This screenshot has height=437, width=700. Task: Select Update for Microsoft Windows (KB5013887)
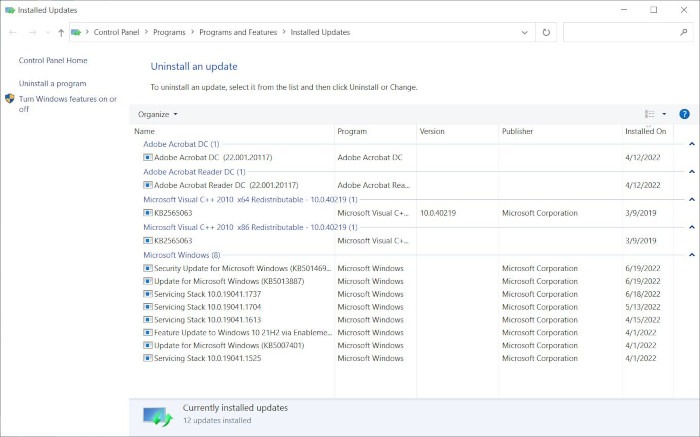tap(229, 281)
